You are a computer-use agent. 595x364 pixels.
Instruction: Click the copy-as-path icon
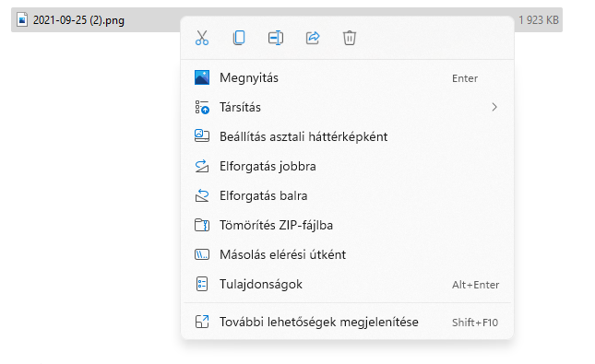coord(202,254)
